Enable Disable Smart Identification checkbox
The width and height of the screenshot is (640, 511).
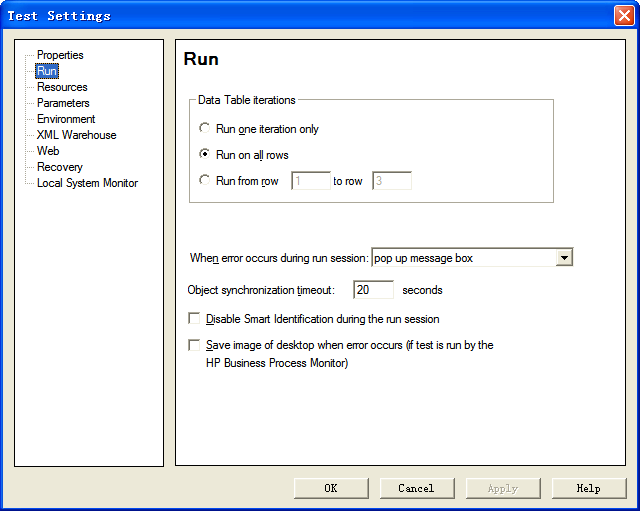coord(194,318)
